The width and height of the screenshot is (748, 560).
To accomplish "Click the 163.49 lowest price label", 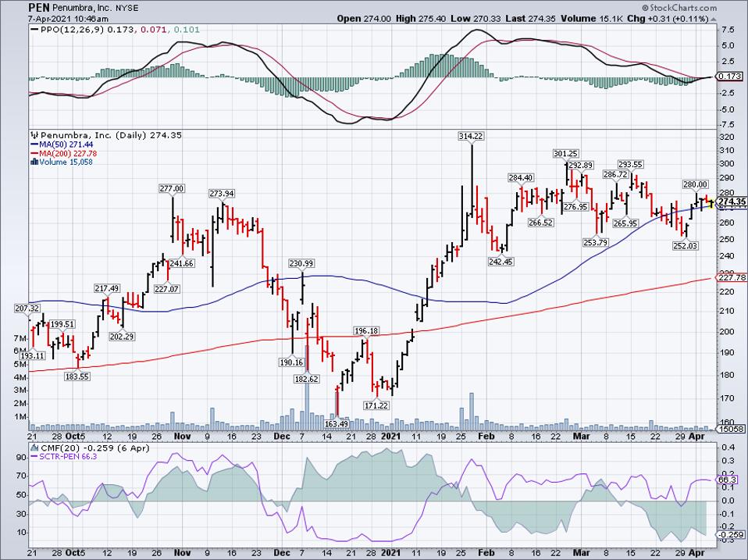I will click(x=337, y=423).
